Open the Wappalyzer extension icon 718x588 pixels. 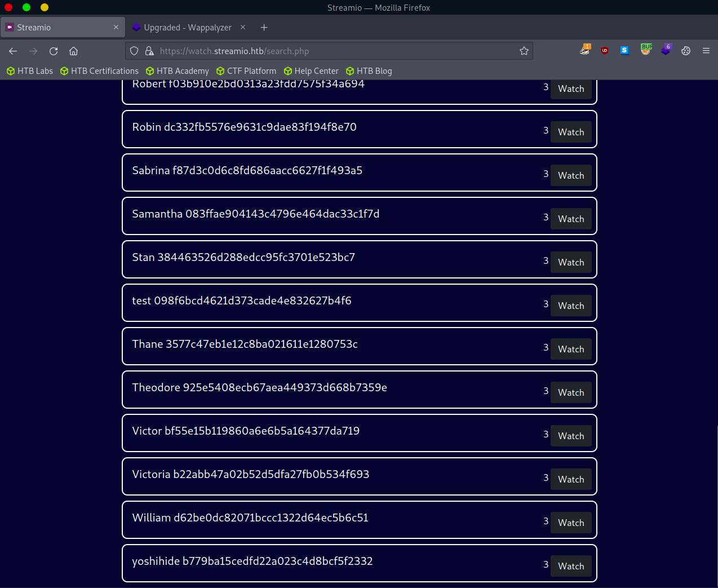(x=666, y=50)
